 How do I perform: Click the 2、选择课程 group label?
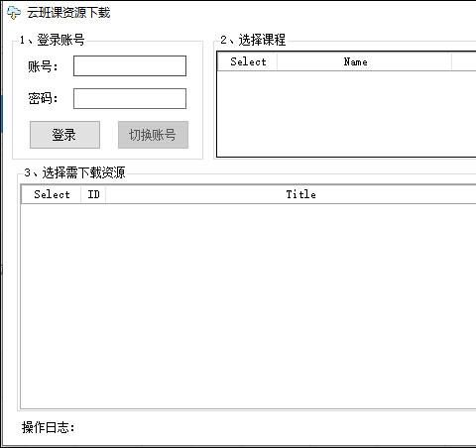253,40
